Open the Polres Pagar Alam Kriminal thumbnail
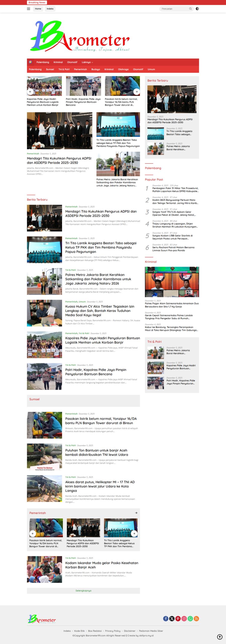This screenshot has width=226, height=644. pos(172,282)
